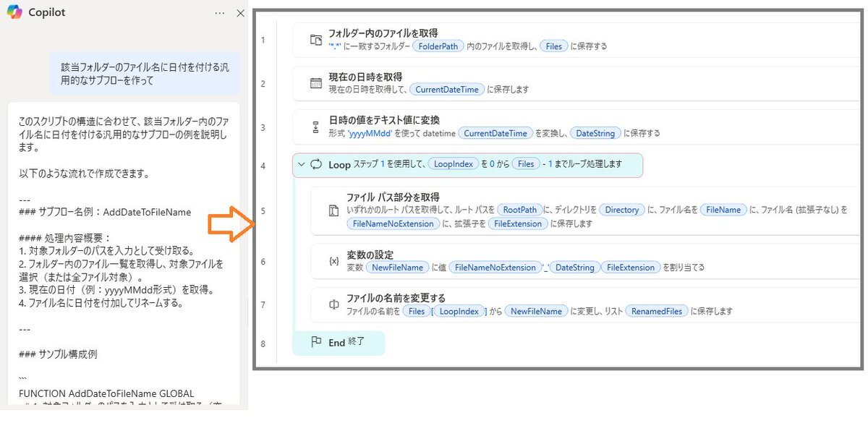Screen dimensions: 868x431
Task: Click the Copilot logo icon
Action: [x=14, y=12]
